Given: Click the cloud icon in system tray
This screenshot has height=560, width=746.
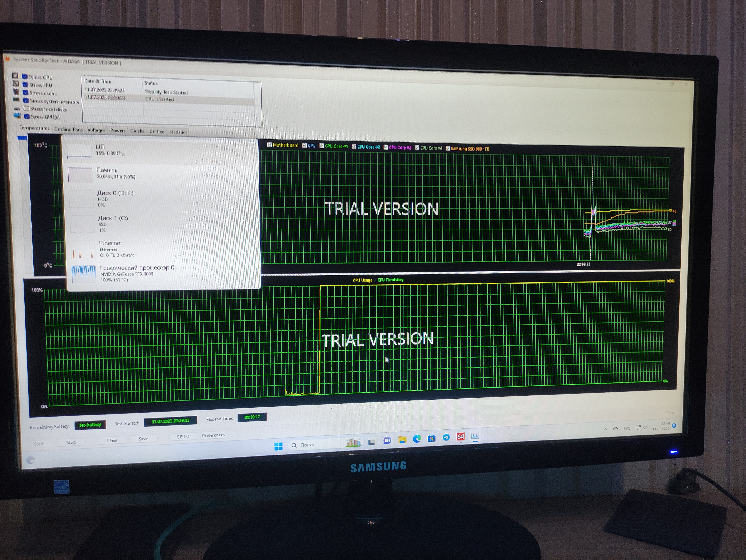Looking at the screenshot, I should [x=615, y=429].
